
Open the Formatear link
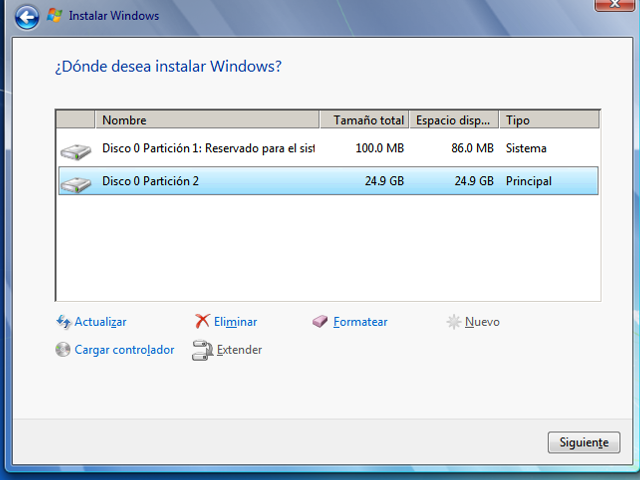360,322
